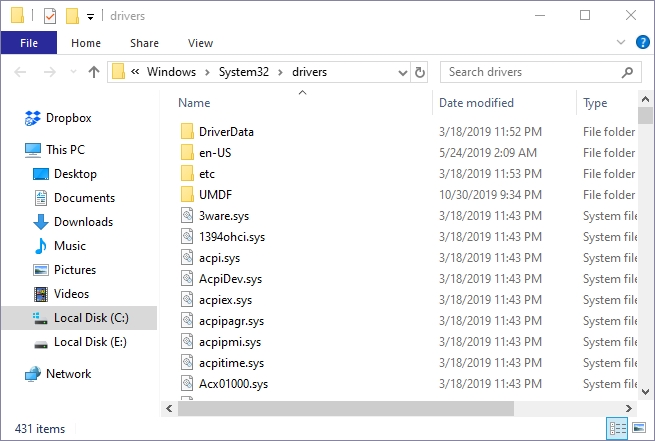655x441 pixels.
Task: Switch to the Home ribbon tab
Action: [86, 43]
